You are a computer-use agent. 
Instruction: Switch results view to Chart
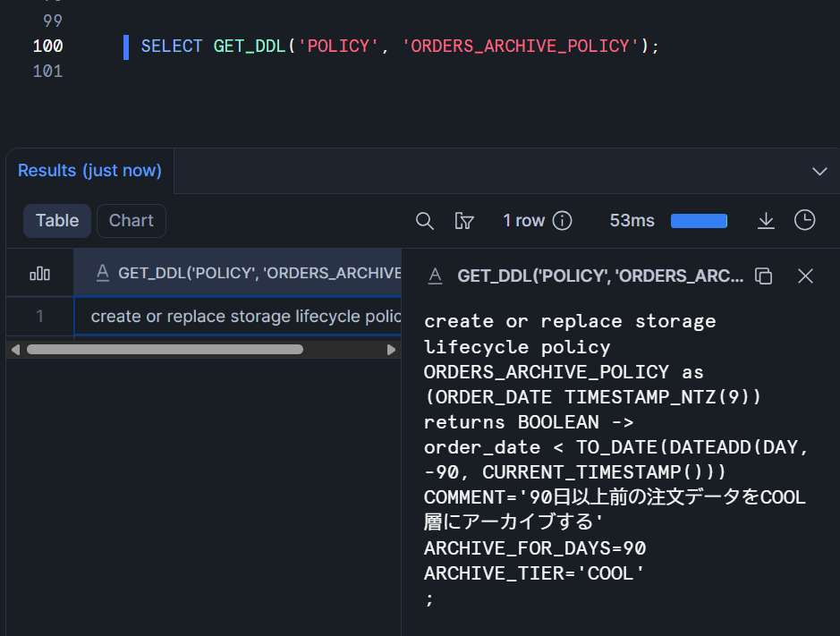132,221
